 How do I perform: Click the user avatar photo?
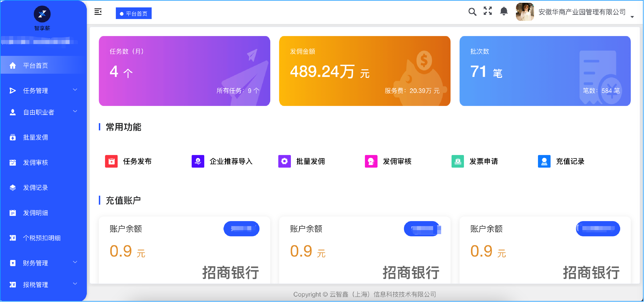pyautogui.click(x=525, y=12)
